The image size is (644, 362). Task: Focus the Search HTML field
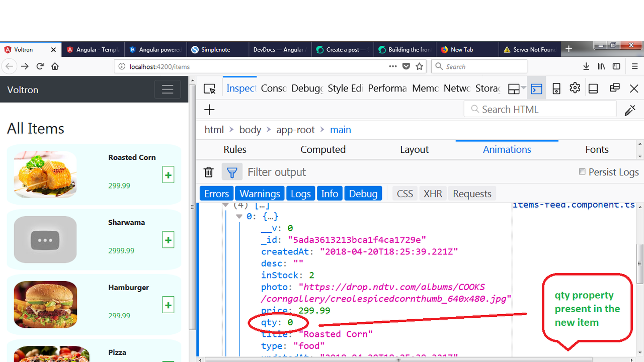540,109
